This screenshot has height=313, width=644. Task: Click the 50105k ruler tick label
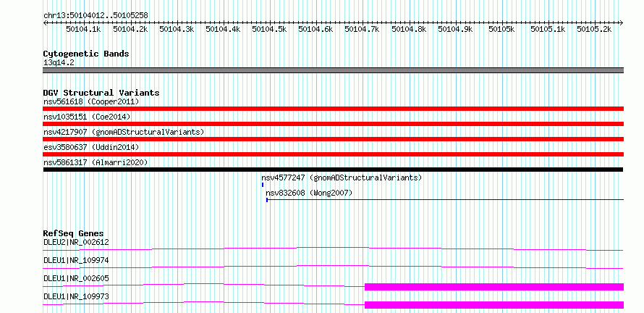(x=501, y=29)
